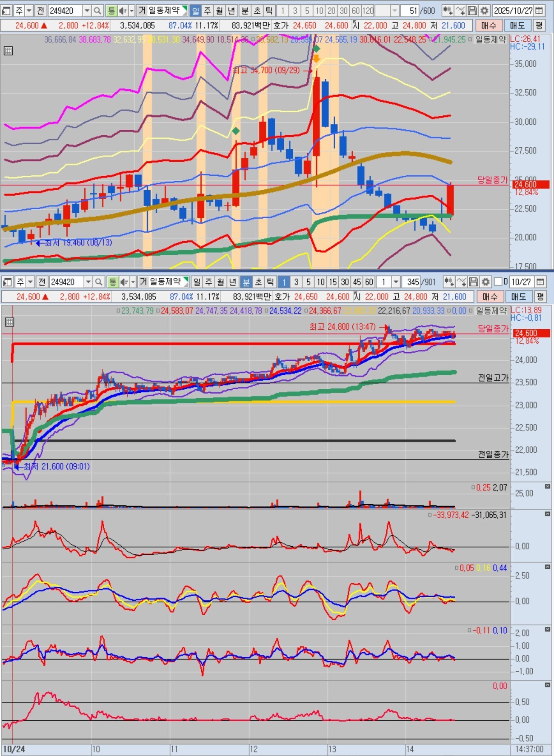Open top chart settings gear
This screenshot has width=554, height=756.
click(x=484, y=11)
